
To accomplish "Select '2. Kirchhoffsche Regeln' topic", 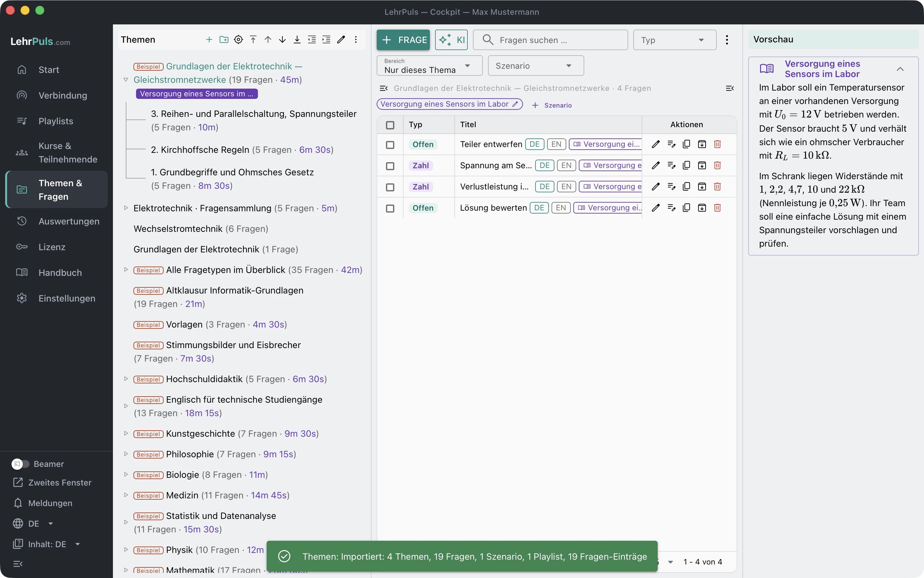I will pos(200,149).
